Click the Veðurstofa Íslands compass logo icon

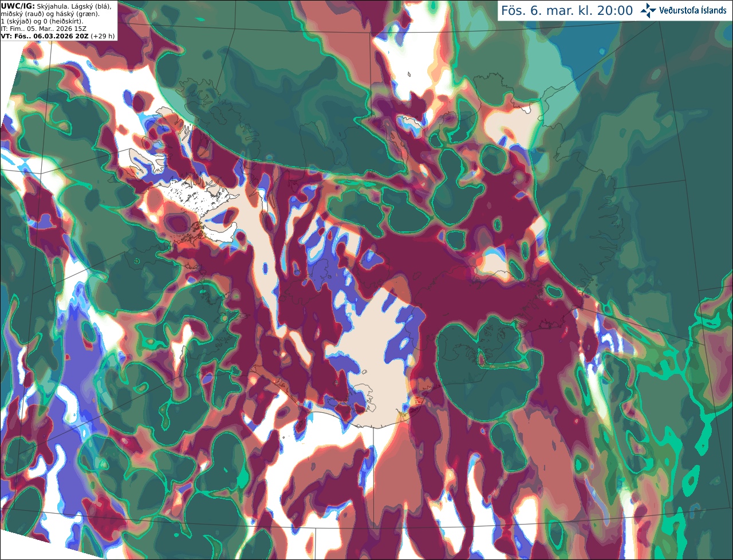click(649, 10)
